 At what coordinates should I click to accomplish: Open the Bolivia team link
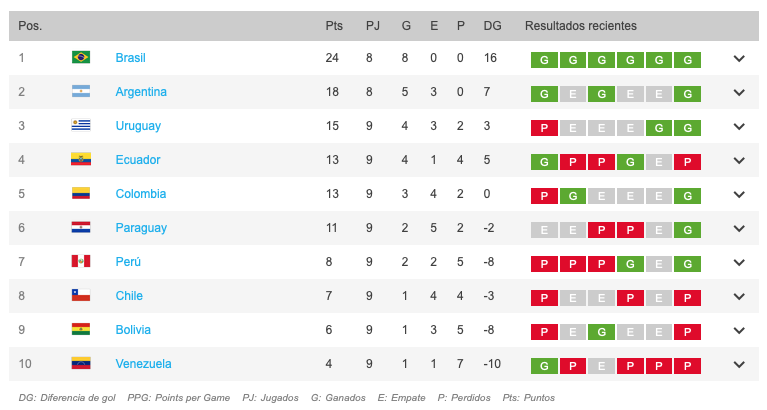click(134, 330)
